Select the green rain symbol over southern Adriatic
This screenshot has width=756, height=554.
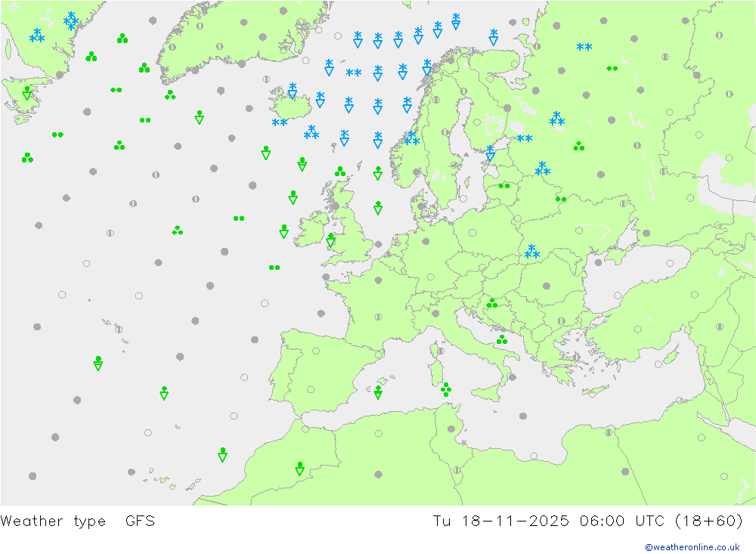pos(502,340)
